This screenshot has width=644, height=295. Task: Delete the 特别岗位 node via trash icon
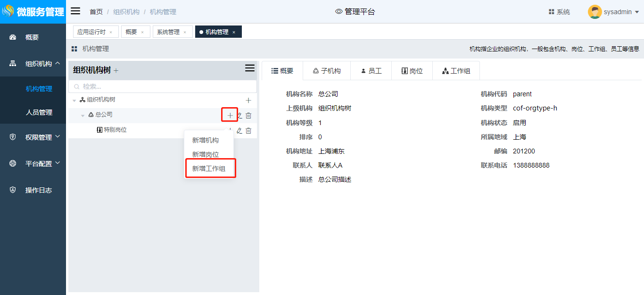(248, 130)
